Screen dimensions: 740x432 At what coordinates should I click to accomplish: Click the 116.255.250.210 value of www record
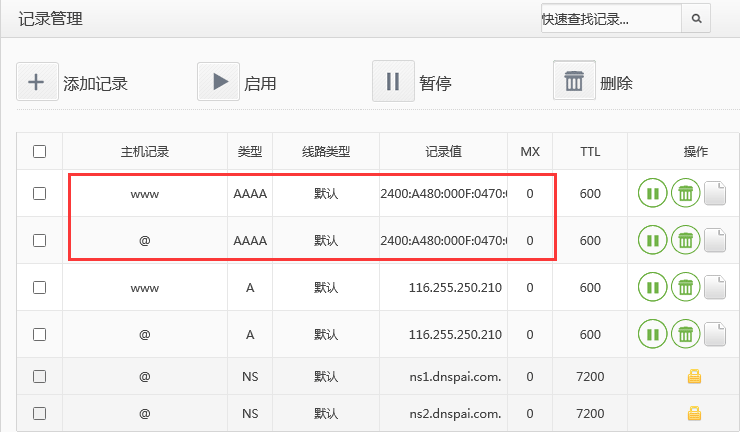coord(442,288)
